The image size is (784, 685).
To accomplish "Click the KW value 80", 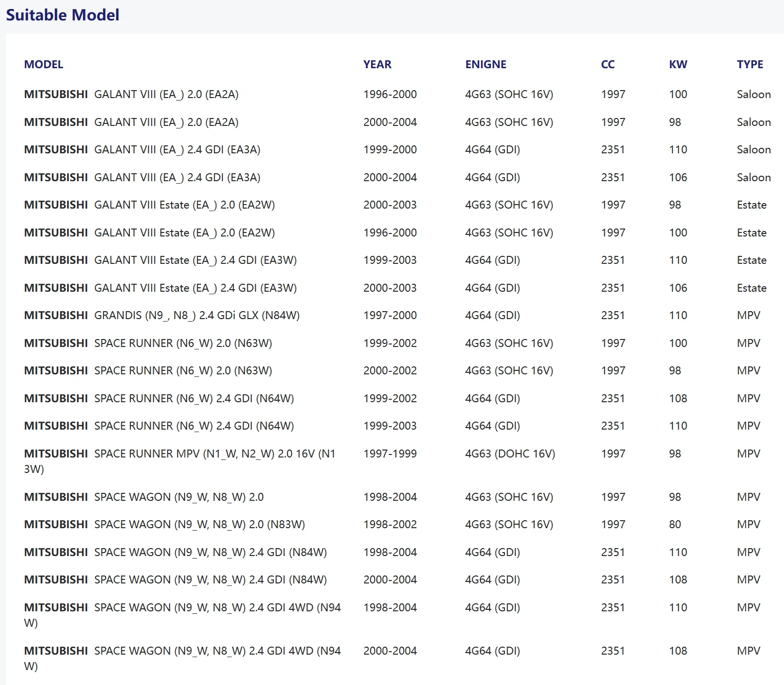I will coord(675,524).
